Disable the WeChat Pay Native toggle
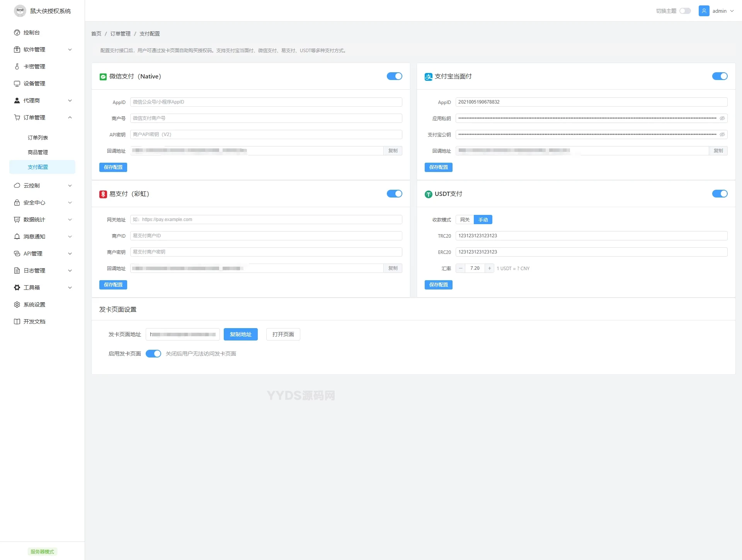The width and height of the screenshot is (742, 560). pyautogui.click(x=394, y=76)
